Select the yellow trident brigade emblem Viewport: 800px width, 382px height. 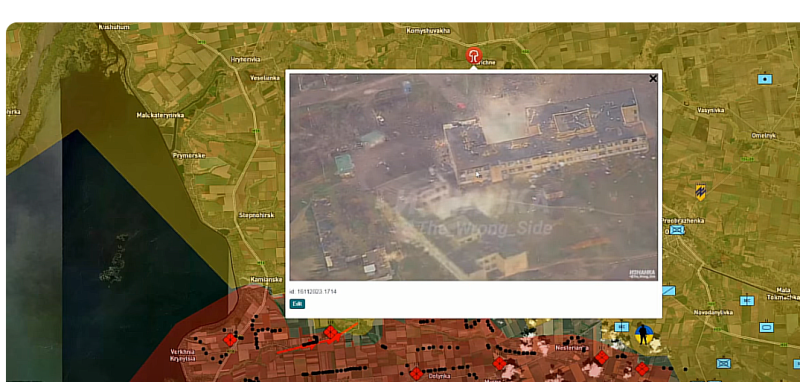(x=701, y=192)
